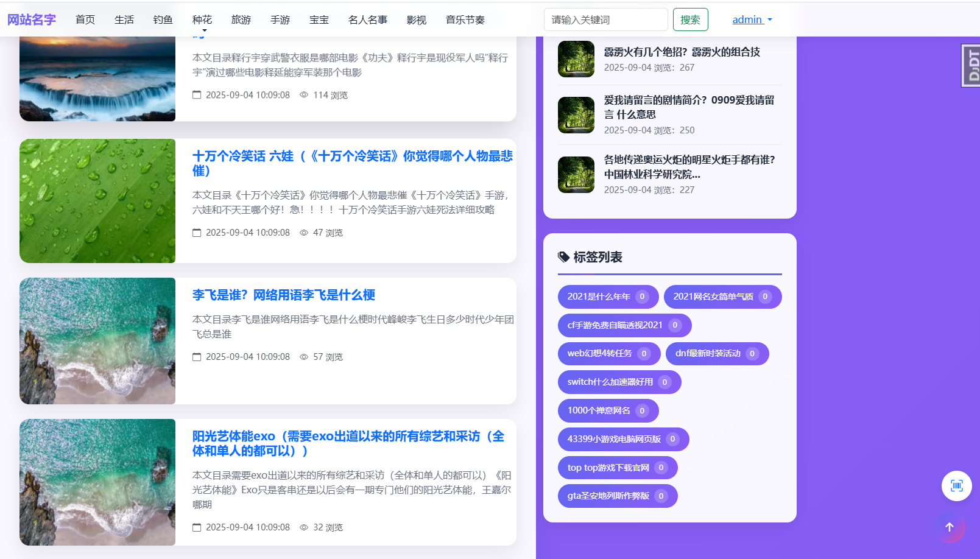Click the 网站名字 site logo
The image size is (980, 559).
pos(32,19)
